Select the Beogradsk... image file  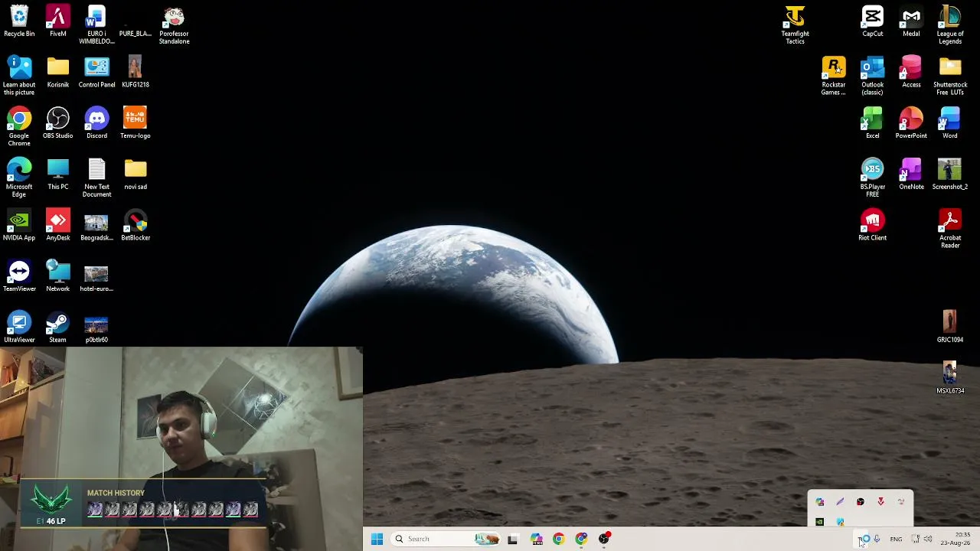(x=96, y=226)
